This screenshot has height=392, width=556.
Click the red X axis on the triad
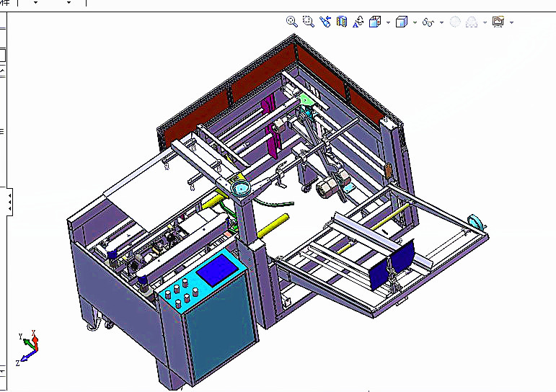click(x=35, y=341)
